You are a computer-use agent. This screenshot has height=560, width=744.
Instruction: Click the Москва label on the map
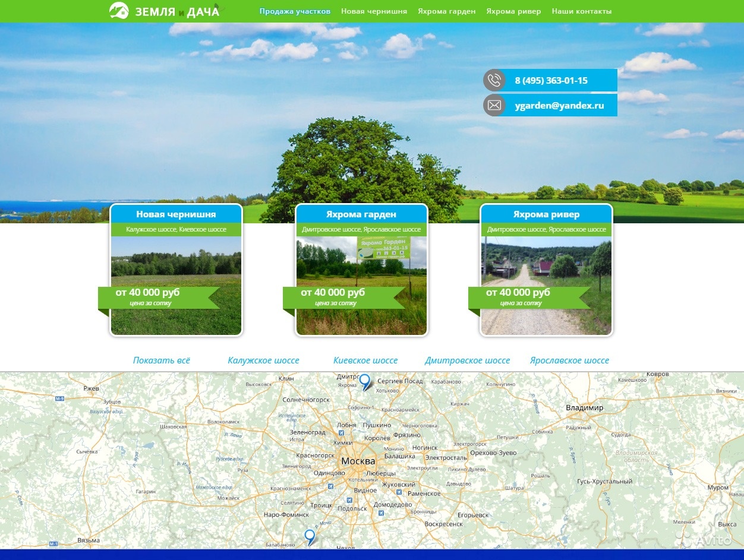[x=358, y=461]
